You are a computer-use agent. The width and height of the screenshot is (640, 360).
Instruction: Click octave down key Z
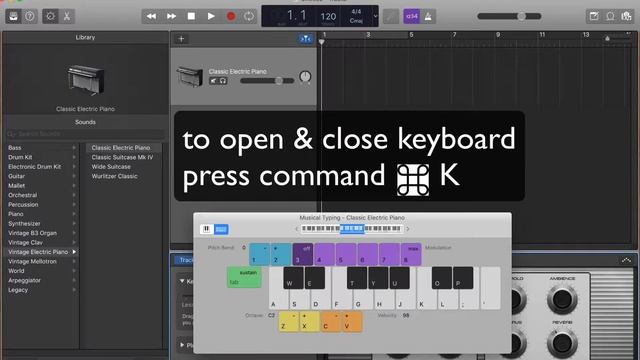click(x=289, y=322)
